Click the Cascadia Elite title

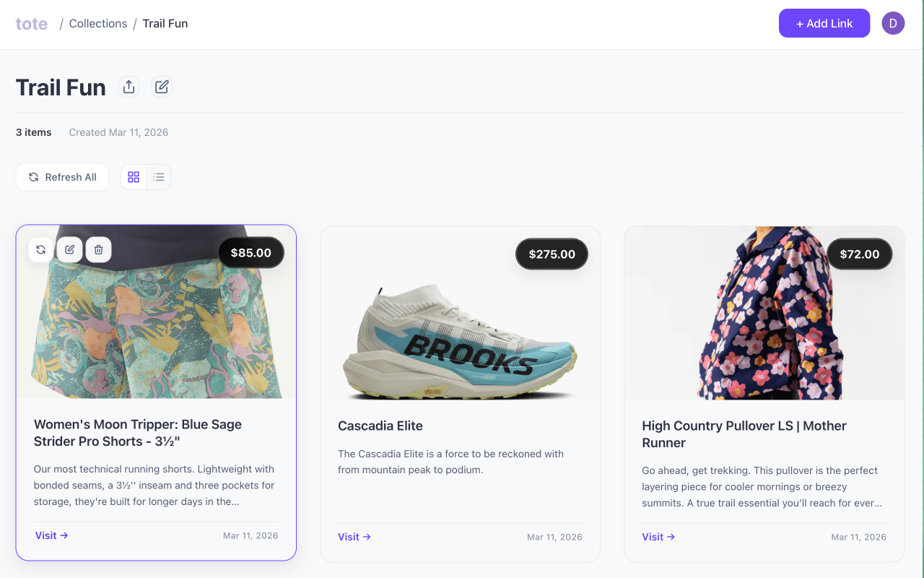click(x=380, y=426)
